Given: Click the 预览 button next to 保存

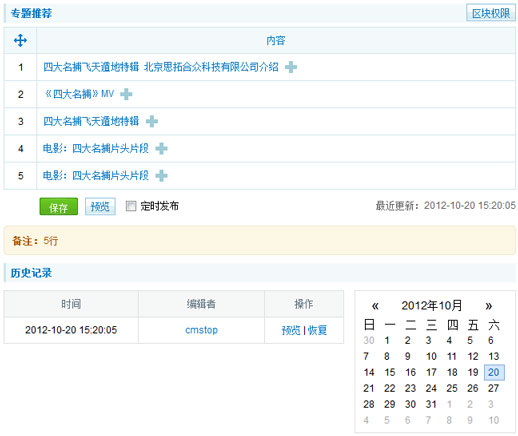Looking at the screenshot, I should click(100, 207).
